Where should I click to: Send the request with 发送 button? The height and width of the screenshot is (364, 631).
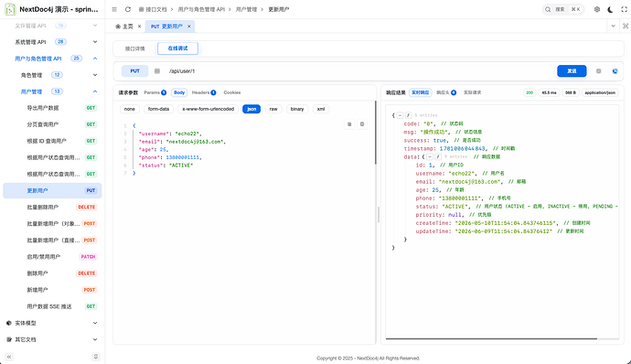(572, 70)
